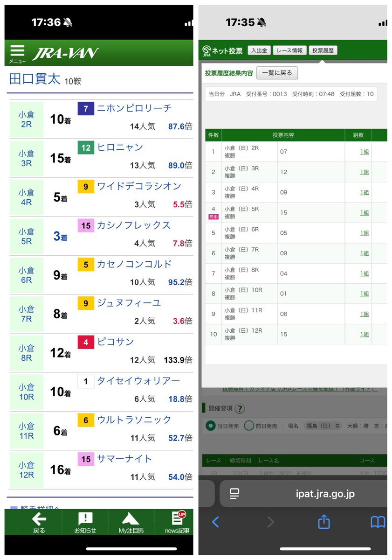392x560 pixels.
Task: Open the 投票履歴 tab
Action: 323,50
